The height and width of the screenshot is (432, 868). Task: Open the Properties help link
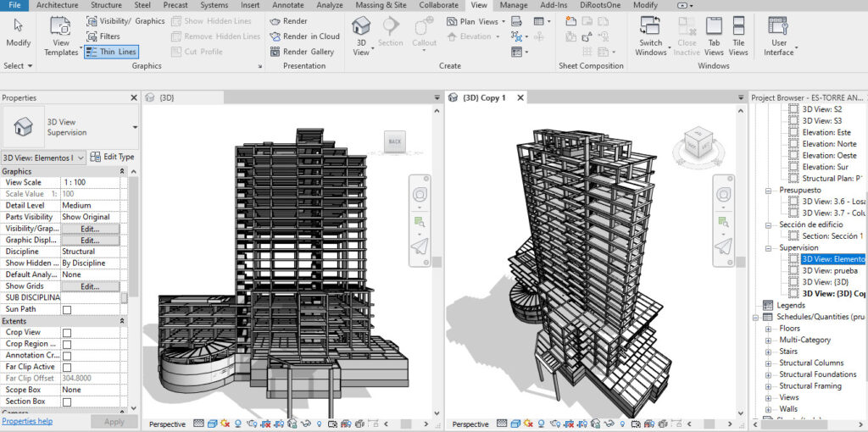click(28, 422)
